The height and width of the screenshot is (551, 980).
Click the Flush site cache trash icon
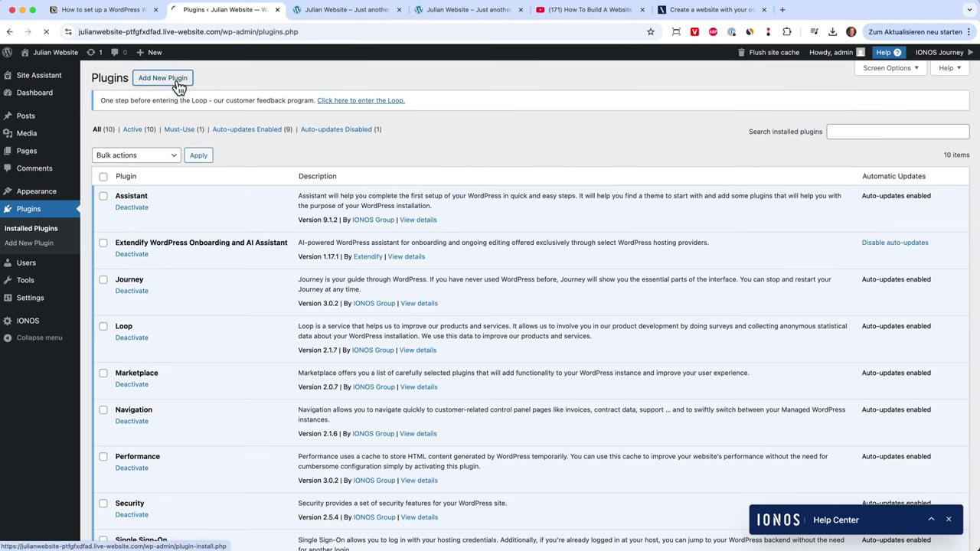coord(741,52)
